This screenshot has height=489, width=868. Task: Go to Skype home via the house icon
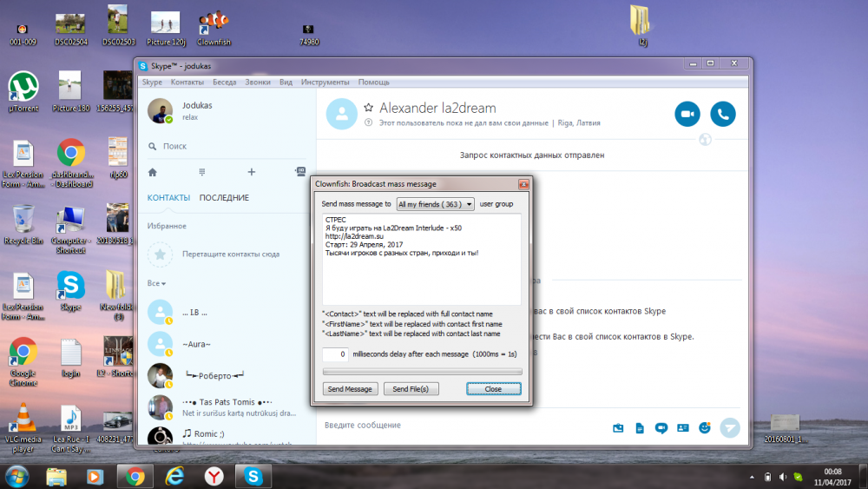coord(153,172)
